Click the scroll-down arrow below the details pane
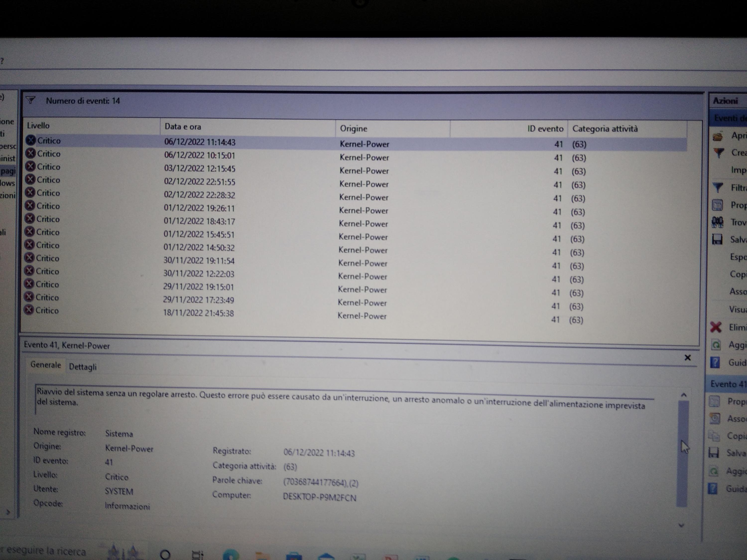The width and height of the screenshot is (747, 560). click(x=681, y=525)
